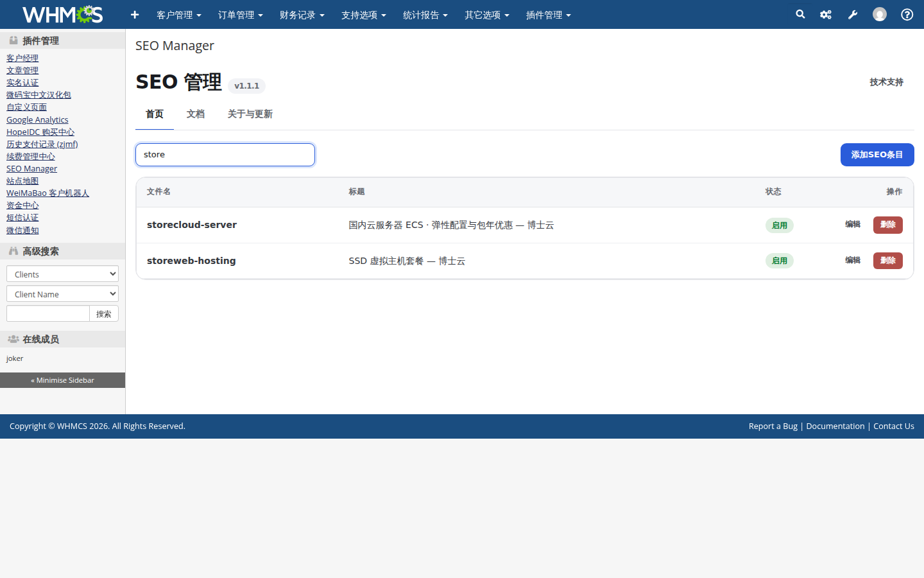The width and height of the screenshot is (924, 578).
Task: Click the plus quick-add icon
Action: (x=135, y=15)
